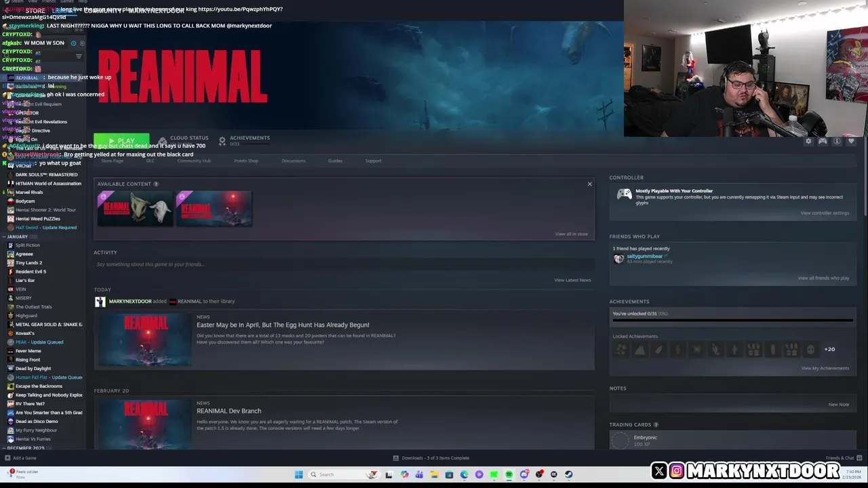Screen dimensions: 868x488
Task: Click View all friends who play
Action: click(823, 278)
